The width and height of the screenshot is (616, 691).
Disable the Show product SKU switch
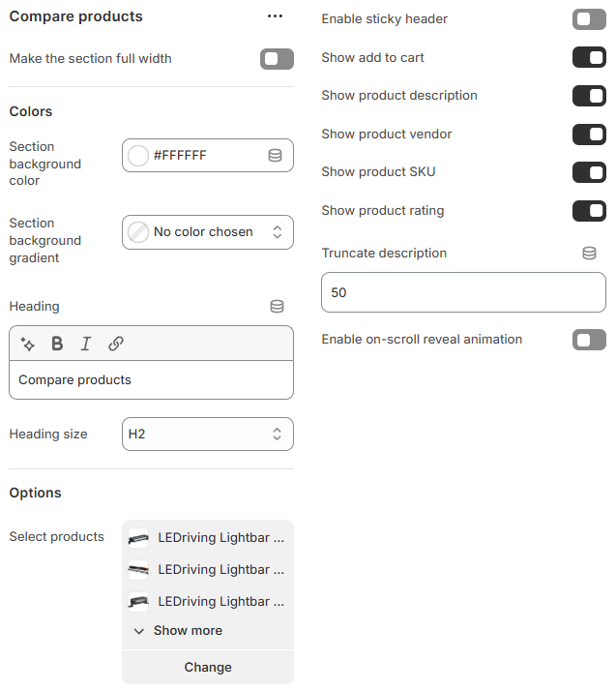(x=589, y=172)
